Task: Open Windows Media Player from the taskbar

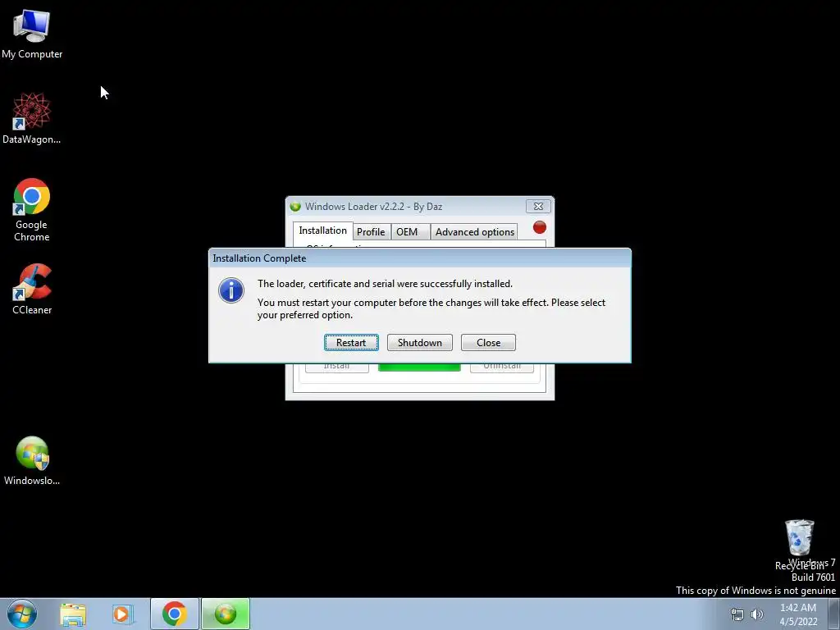Action: pos(122,614)
